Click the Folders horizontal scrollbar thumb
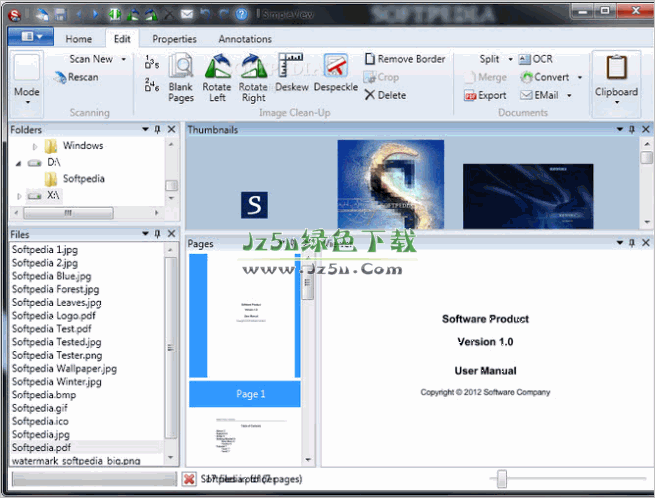 pos(68,213)
